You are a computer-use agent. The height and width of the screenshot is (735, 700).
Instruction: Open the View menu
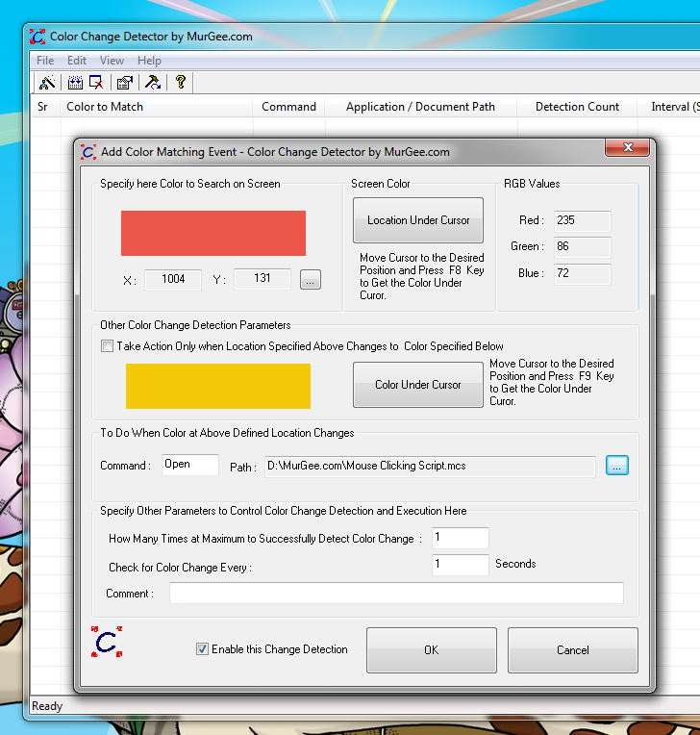point(112,61)
